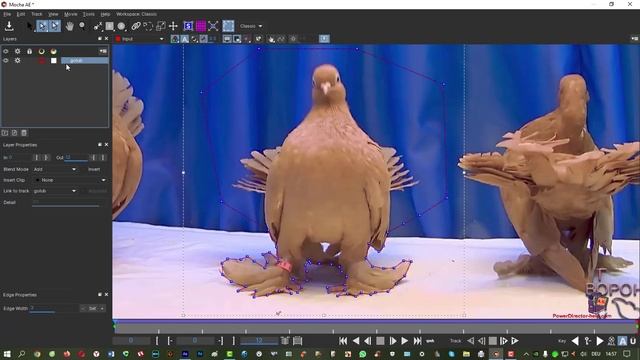
Task: Click the delete layer trash icon
Action: [x=24, y=133]
